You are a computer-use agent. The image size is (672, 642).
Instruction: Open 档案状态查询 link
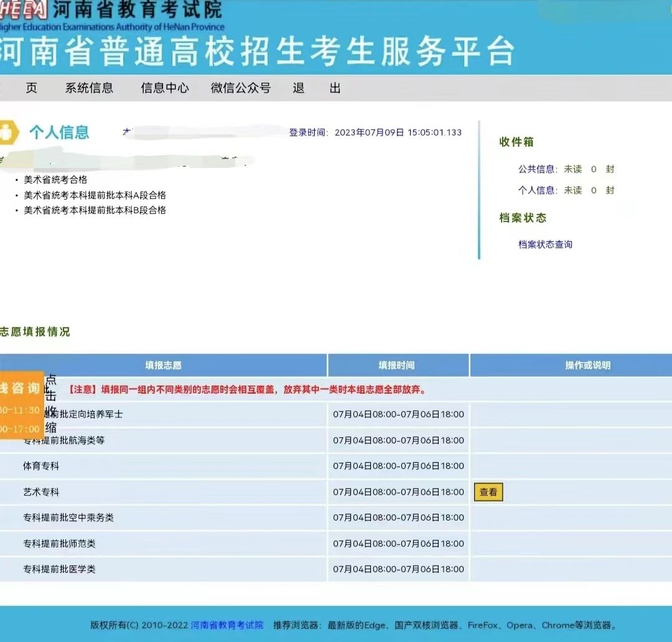(545, 244)
